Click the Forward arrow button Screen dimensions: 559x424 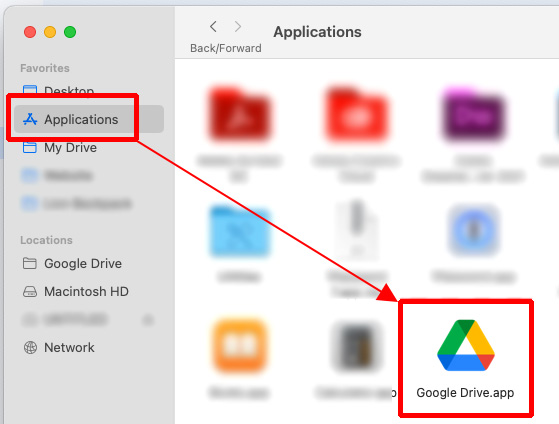click(238, 26)
